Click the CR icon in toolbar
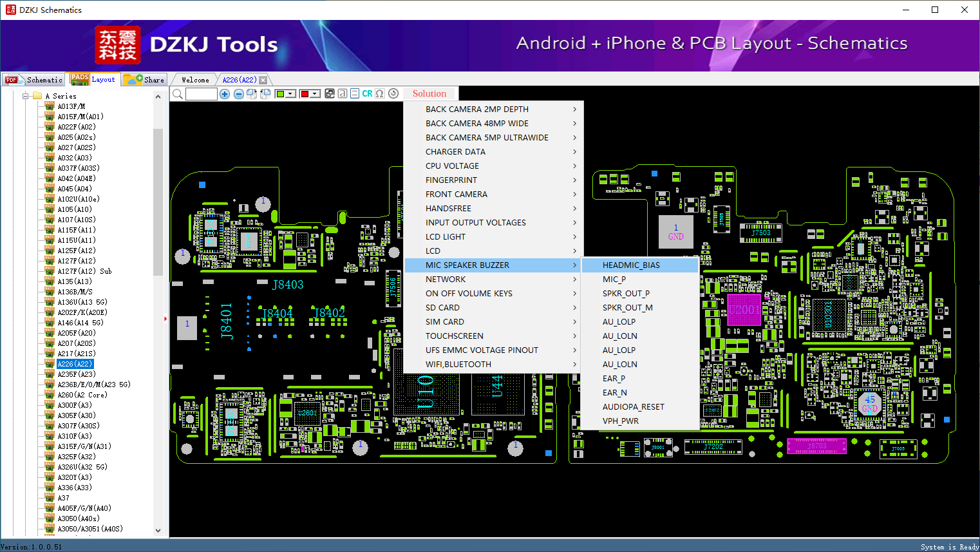Image resolution: width=980 pixels, height=552 pixels. point(367,93)
